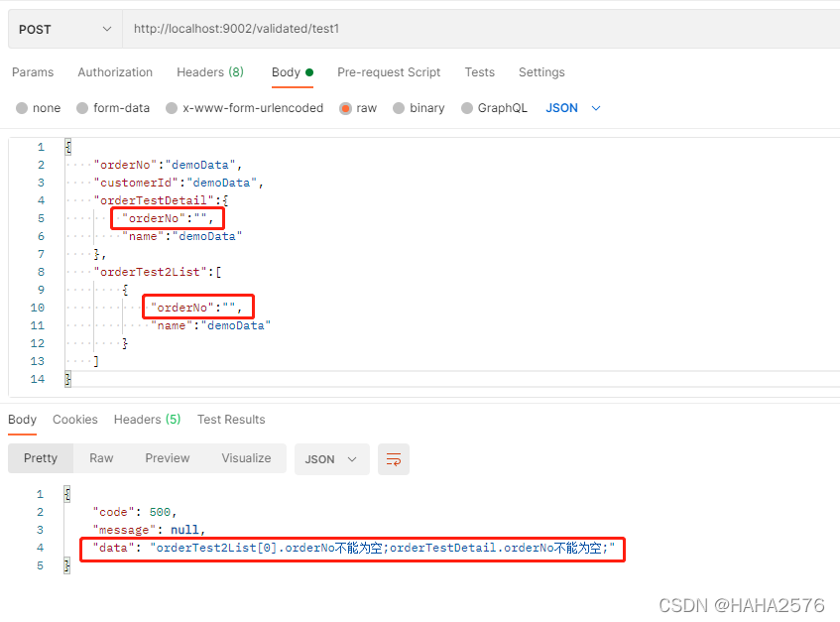The image size is (840, 622).
Task: Click the closing brace on request line 14
Action: tap(68, 379)
